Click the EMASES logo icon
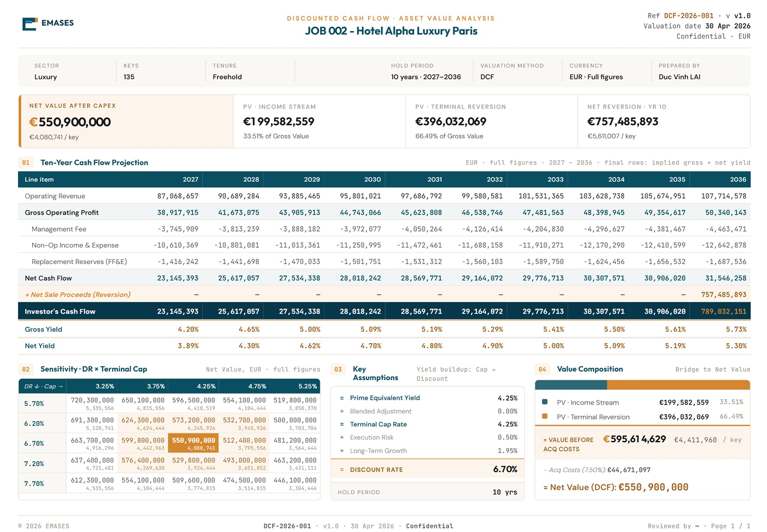Viewport: 767px width, 532px height. point(29,23)
